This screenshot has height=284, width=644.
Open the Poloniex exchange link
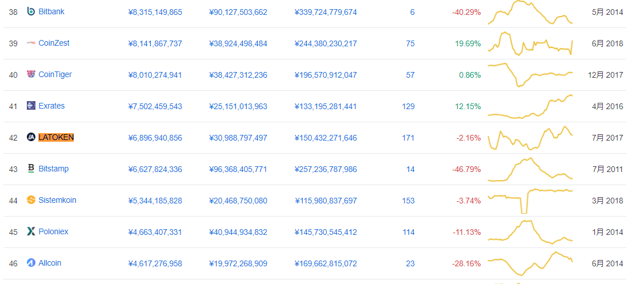click(x=53, y=231)
